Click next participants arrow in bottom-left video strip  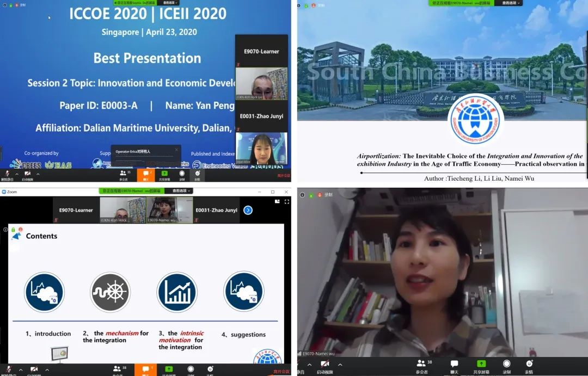click(248, 210)
